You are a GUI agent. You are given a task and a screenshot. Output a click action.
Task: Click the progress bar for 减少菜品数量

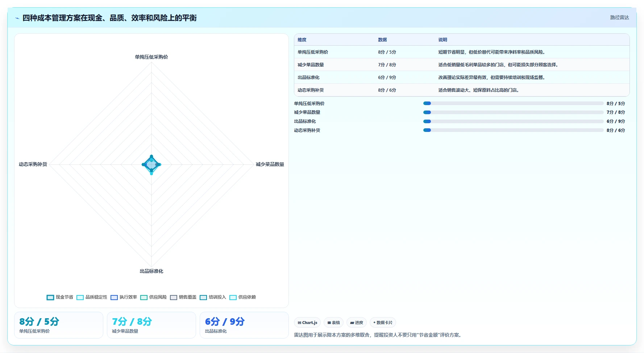tap(513, 112)
